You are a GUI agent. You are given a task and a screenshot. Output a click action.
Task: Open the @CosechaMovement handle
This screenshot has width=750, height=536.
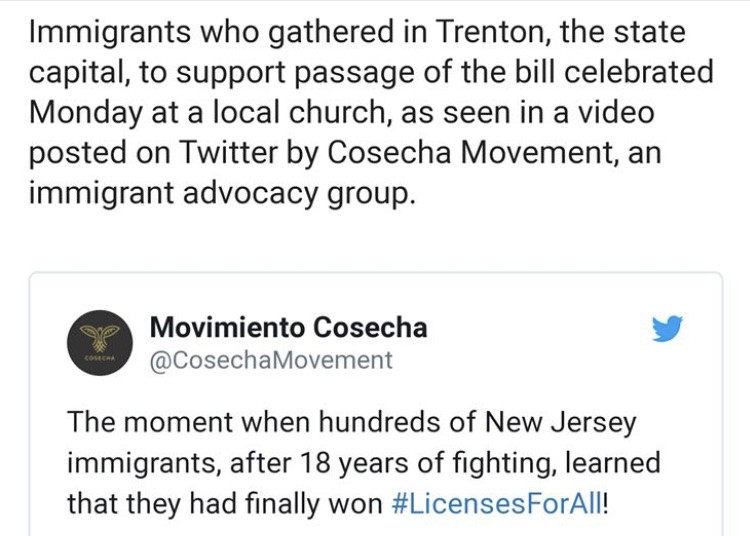pyautogui.click(x=271, y=360)
